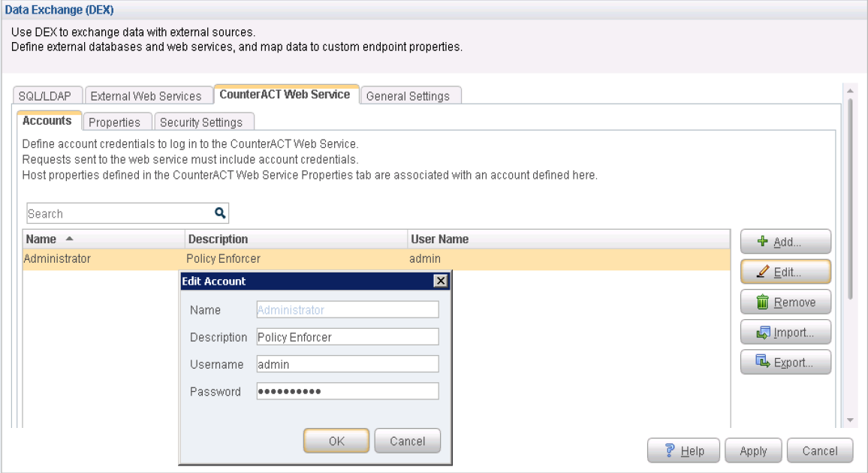Click the scrollbar down arrow
868x473 pixels.
click(x=850, y=420)
